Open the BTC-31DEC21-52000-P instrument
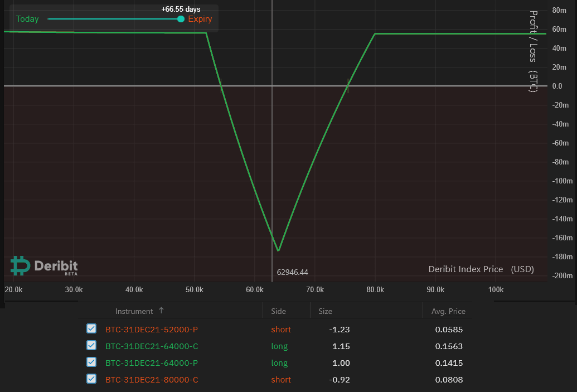The height and width of the screenshot is (392, 577). tap(152, 330)
